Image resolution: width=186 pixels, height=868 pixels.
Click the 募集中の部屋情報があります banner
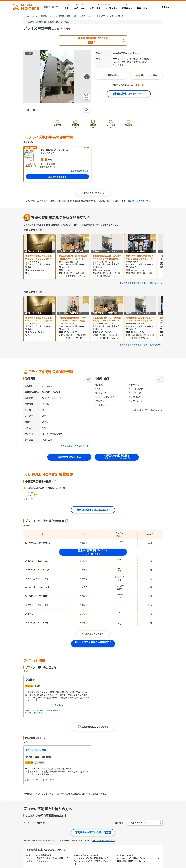pos(93,41)
